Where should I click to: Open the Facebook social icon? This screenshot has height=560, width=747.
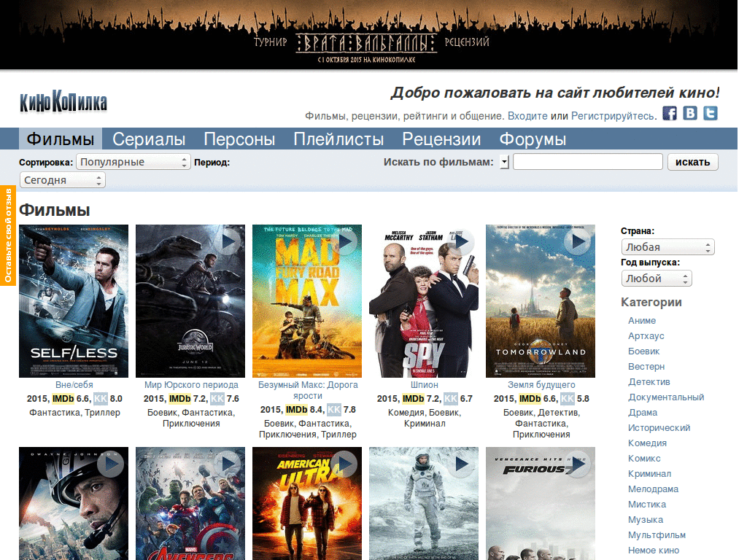[x=670, y=113]
